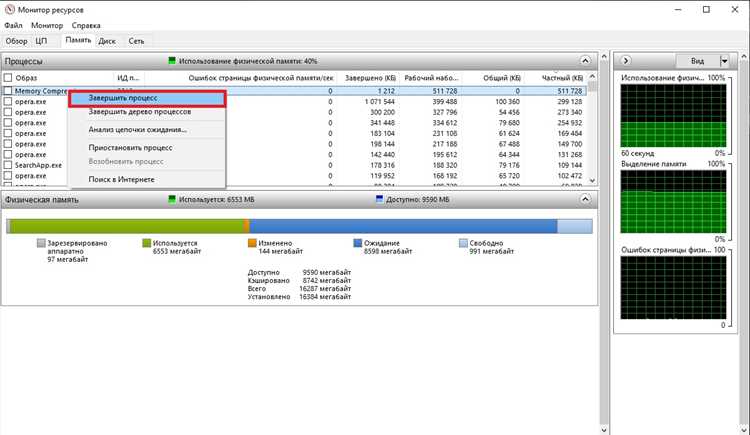
Task: Click the blue Доступно indicator icon
Action: pos(379,199)
